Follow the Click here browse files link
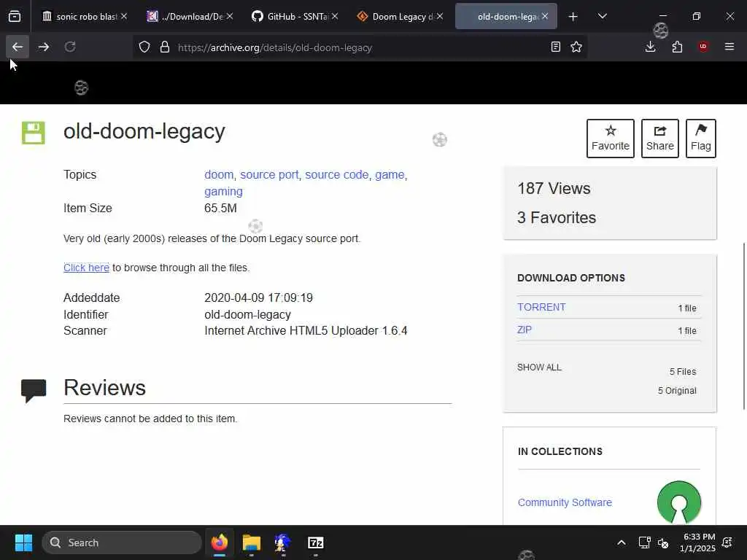This screenshot has width=747, height=560. click(x=86, y=268)
